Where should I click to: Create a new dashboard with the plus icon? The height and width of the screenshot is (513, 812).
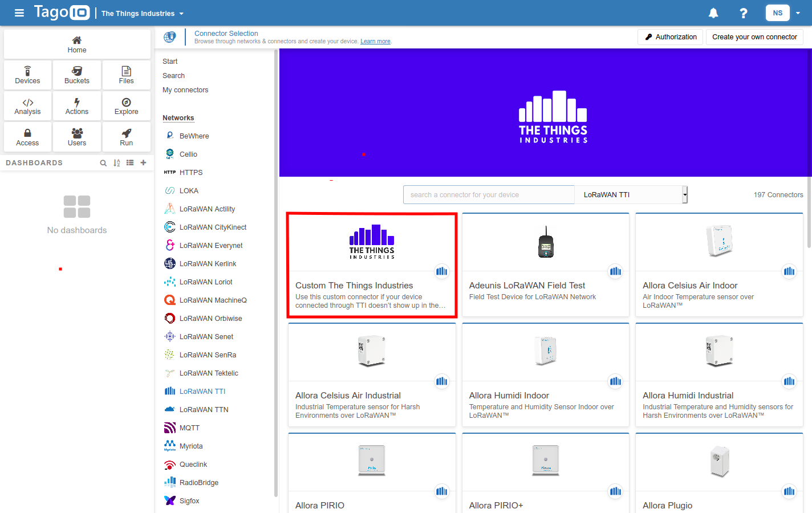click(x=143, y=162)
